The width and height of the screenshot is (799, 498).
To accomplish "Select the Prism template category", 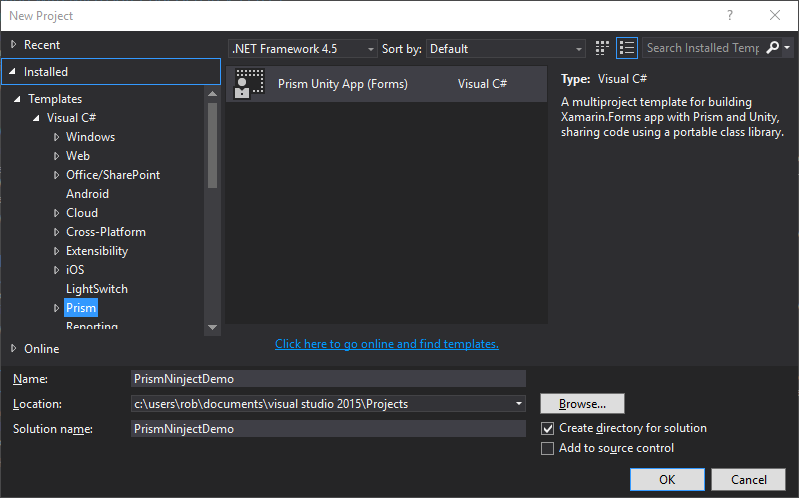I will point(81,308).
